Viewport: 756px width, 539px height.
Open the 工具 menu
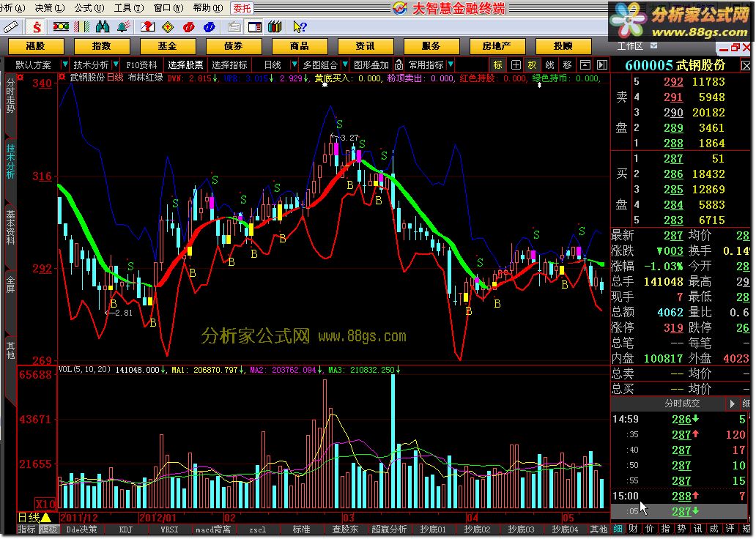point(129,8)
